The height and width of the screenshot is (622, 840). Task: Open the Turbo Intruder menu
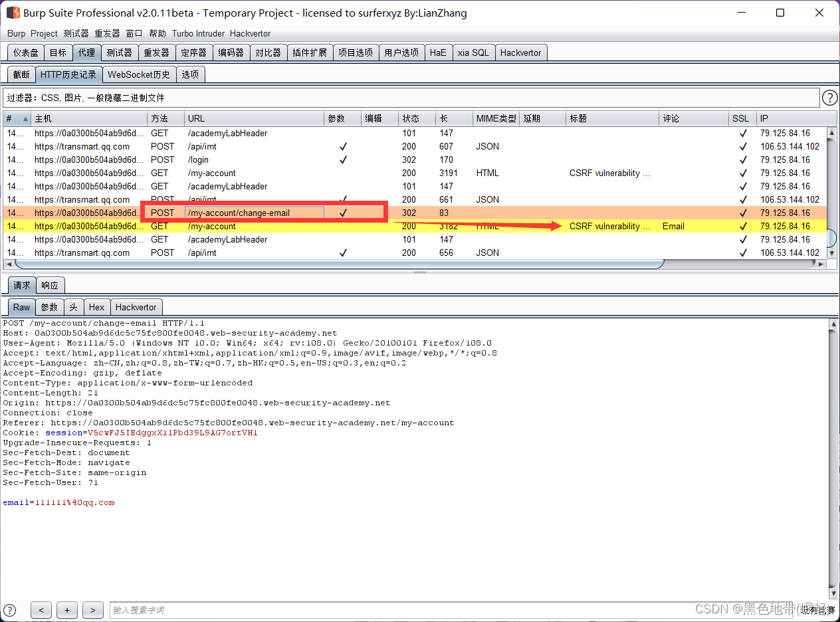coord(198,33)
